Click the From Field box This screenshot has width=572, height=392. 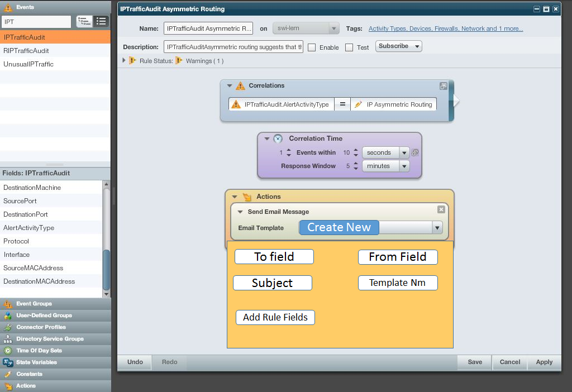[x=398, y=257]
